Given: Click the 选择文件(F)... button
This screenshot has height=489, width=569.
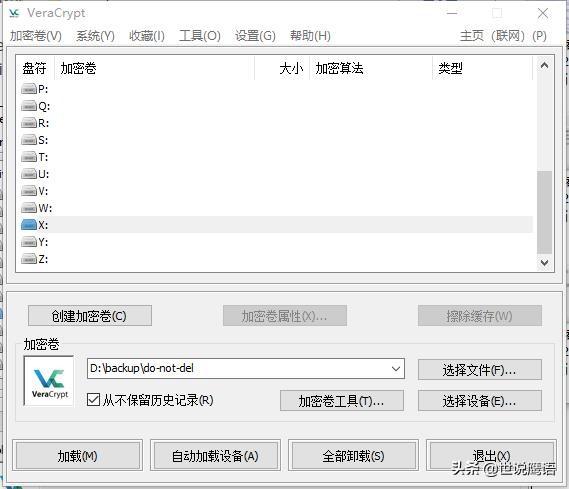Looking at the screenshot, I should click(x=480, y=370).
